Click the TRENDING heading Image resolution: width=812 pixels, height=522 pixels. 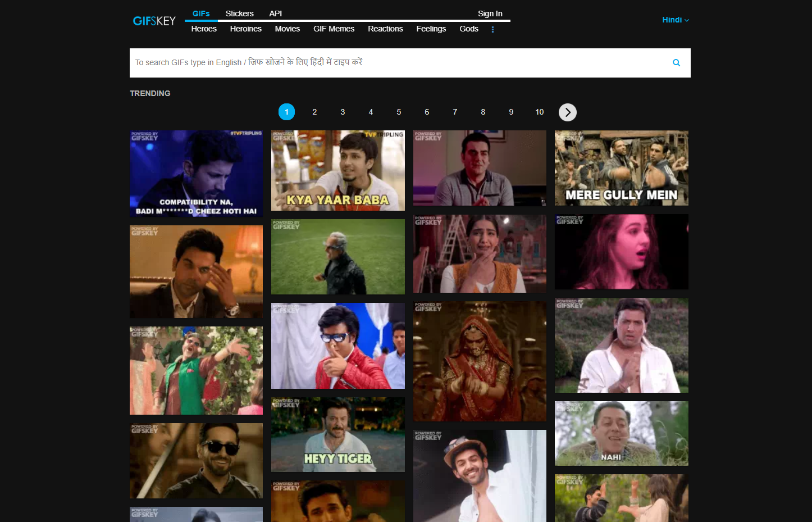tap(150, 93)
